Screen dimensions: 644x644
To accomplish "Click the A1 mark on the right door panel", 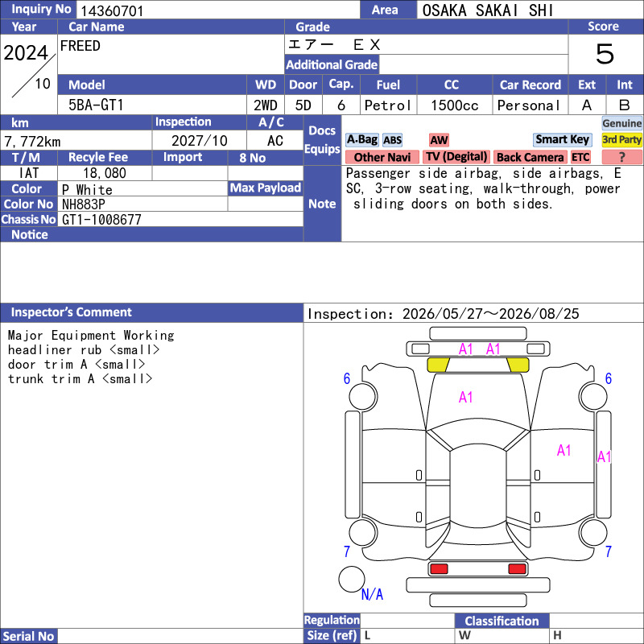I will (x=564, y=450).
